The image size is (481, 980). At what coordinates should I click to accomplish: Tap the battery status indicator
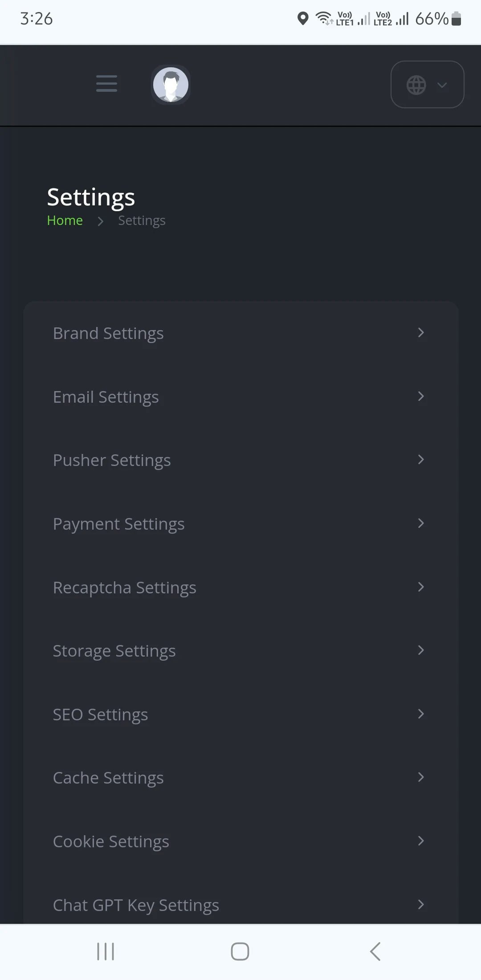coord(456,19)
